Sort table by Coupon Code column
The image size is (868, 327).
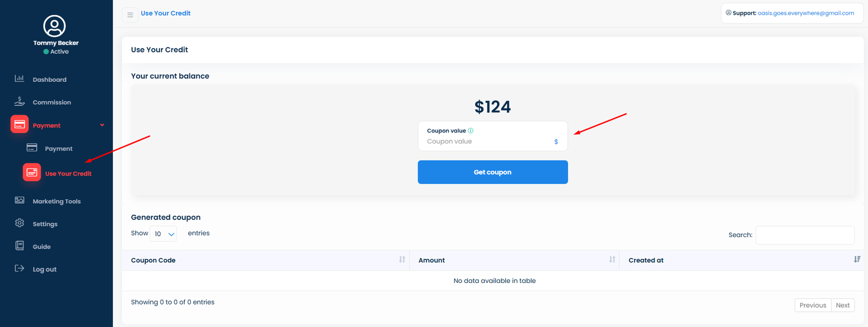402,260
